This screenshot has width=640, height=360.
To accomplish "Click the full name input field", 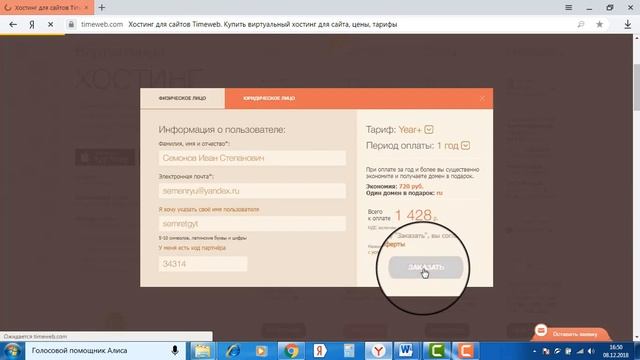I will (252, 158).
